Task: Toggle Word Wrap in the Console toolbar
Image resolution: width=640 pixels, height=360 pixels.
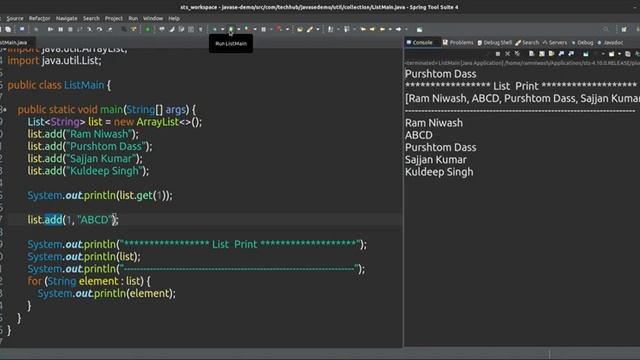Action: 551,54
